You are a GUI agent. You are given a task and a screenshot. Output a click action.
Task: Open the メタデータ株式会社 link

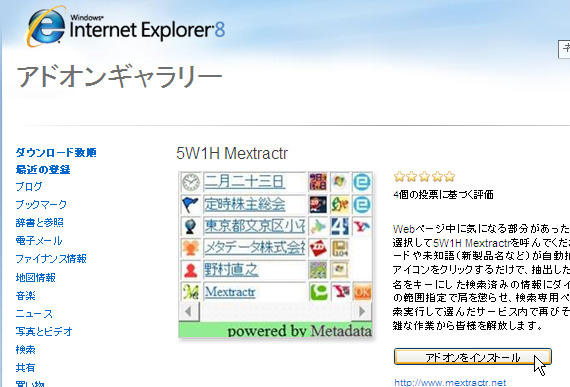[x=254, y=248]
